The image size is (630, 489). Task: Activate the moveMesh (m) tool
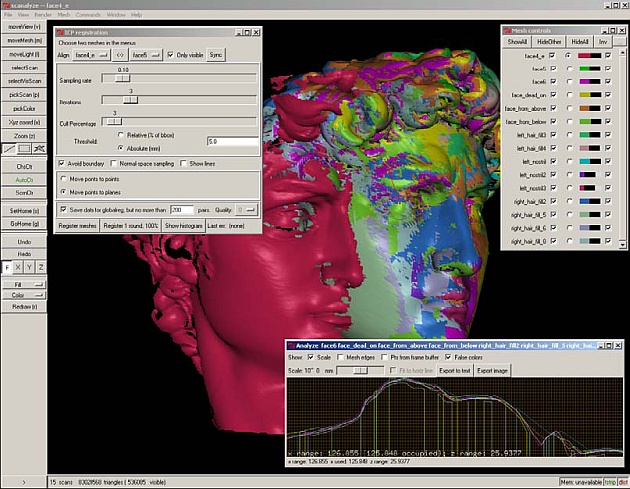coord(24,40)
